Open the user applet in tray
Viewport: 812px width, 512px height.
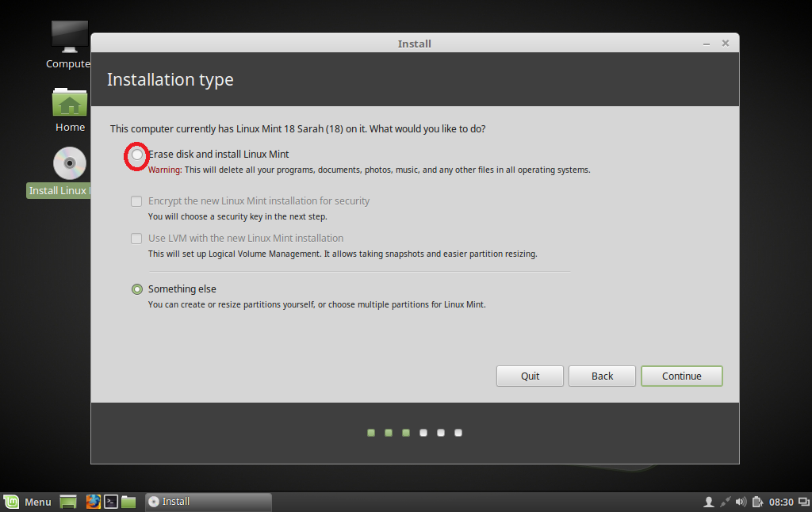click(x=708, y=502)
